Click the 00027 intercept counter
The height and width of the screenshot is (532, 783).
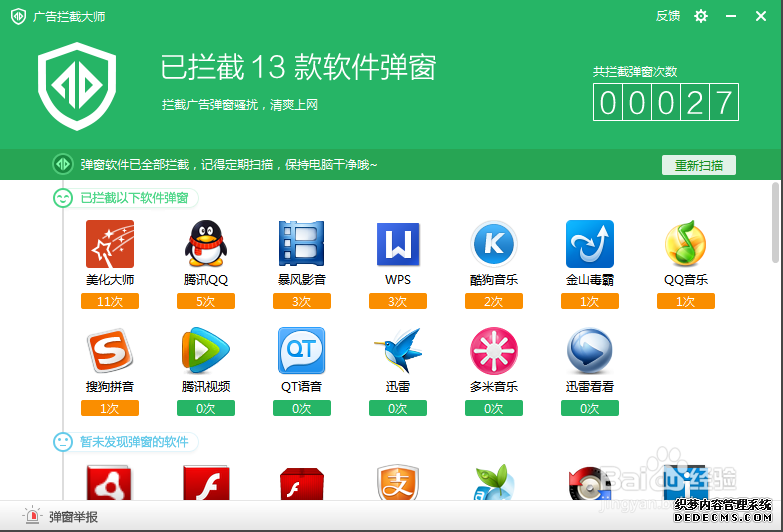point(666,102)
